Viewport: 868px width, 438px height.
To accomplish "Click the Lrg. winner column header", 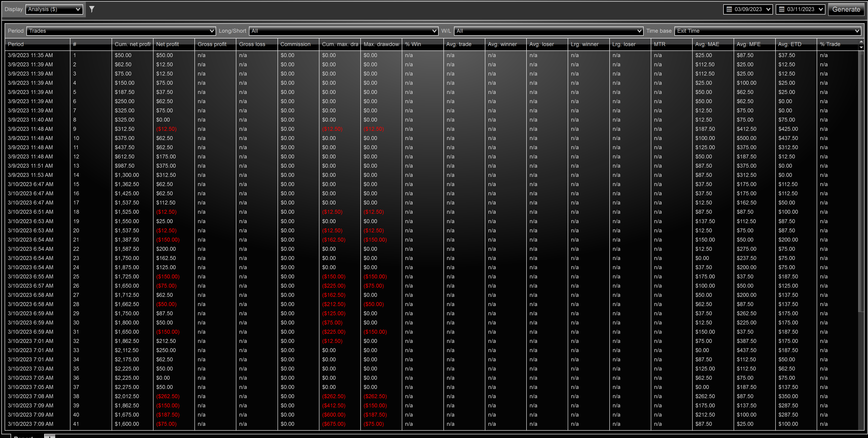I will (x=589, y=44).
